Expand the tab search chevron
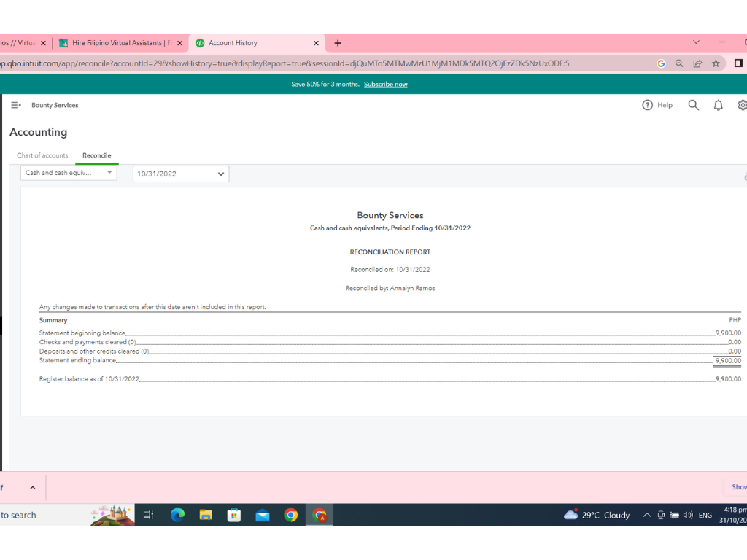747x560 pixels. click(696, 42)
